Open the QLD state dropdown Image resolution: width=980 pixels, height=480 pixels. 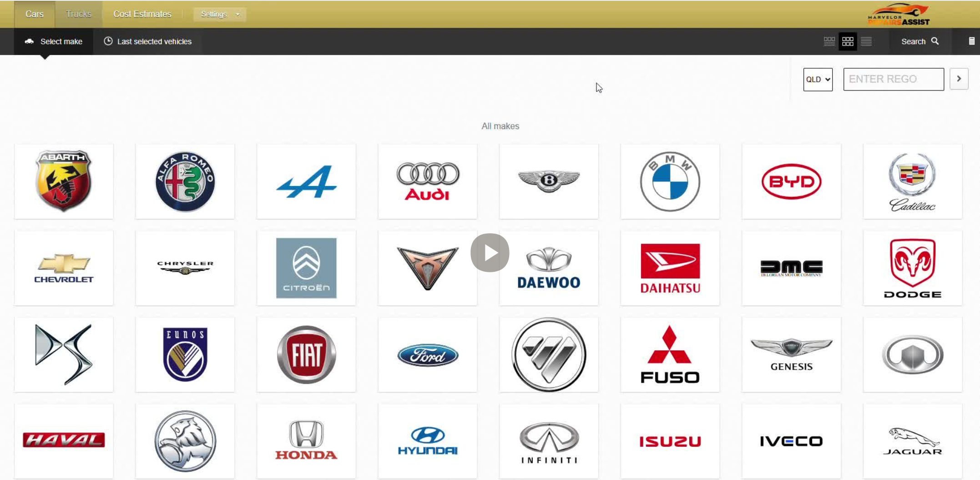818,80
